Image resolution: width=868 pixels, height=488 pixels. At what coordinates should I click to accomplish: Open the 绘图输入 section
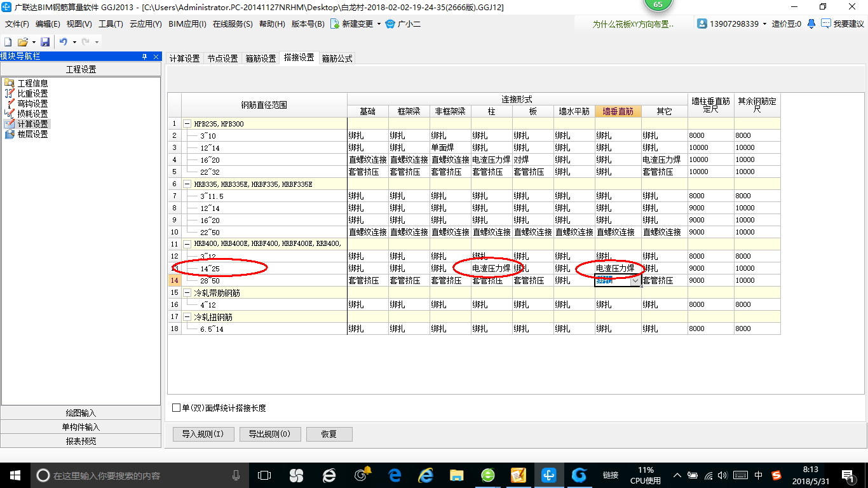tap(81, 413)
